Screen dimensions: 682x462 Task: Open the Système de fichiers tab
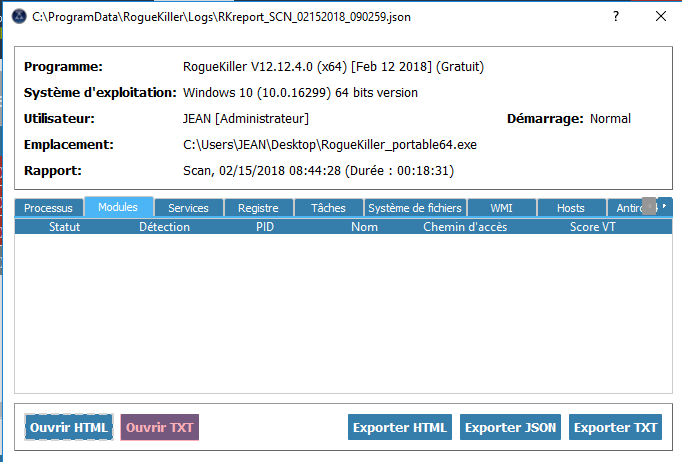[415, 208]
